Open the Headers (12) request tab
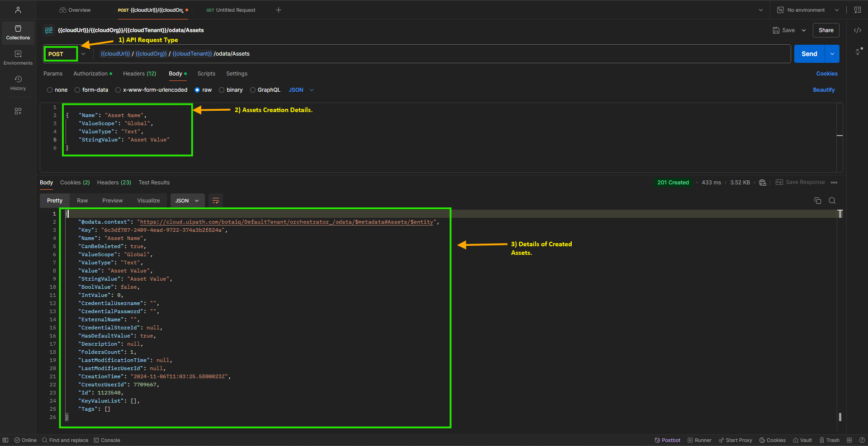This screenshot has width=868, height=446. point(139,74)
